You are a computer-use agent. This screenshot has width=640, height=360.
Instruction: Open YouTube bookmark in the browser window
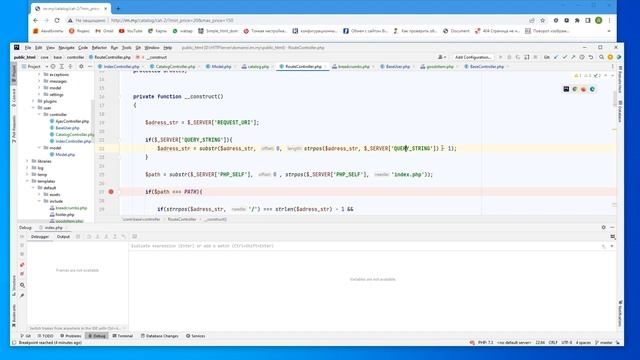point(131,31)
